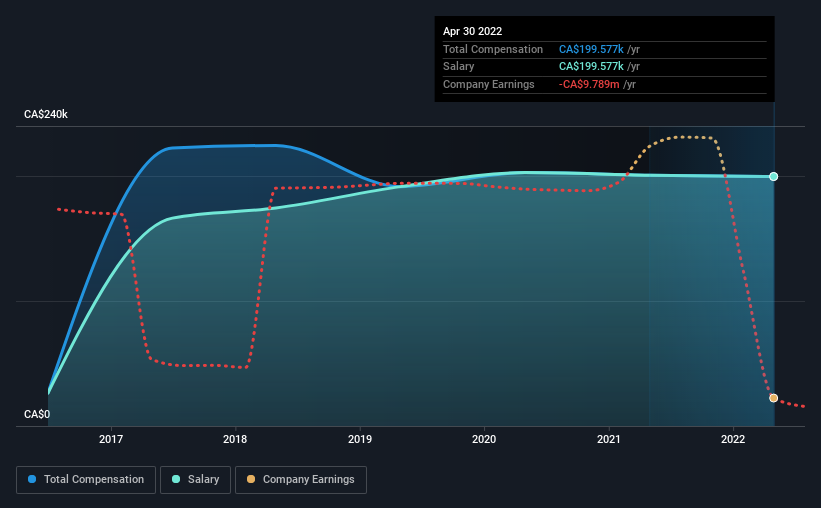
Task: Click the teal dot in Salary legend
Action: [176, 479]
